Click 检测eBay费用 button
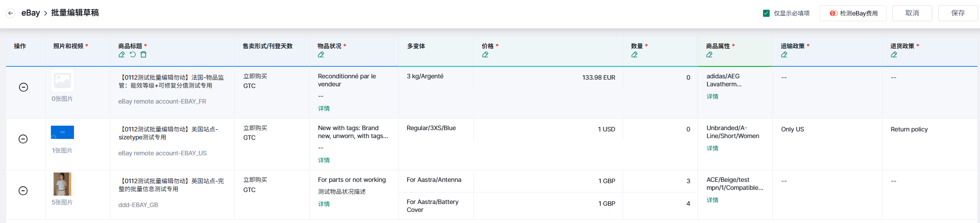The width and height of the screenshot is (980, 223). point(853,13)
